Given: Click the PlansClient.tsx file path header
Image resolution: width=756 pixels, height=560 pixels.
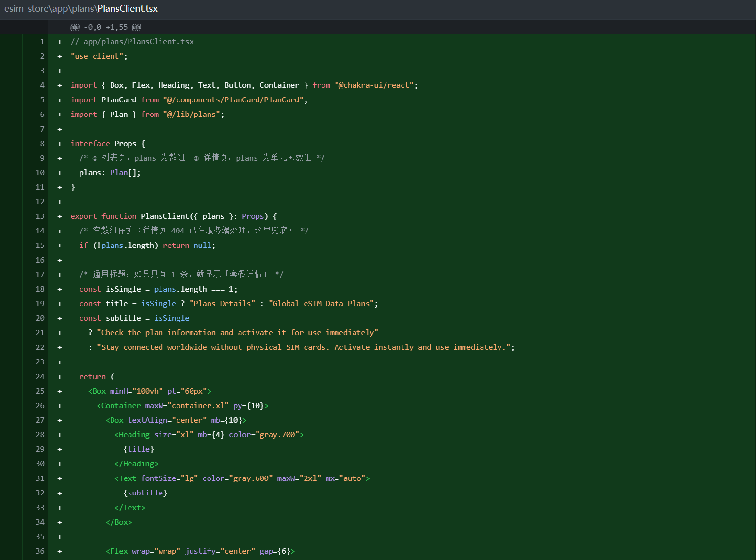Looking at the screenshot, I should (x=81, y=9).
